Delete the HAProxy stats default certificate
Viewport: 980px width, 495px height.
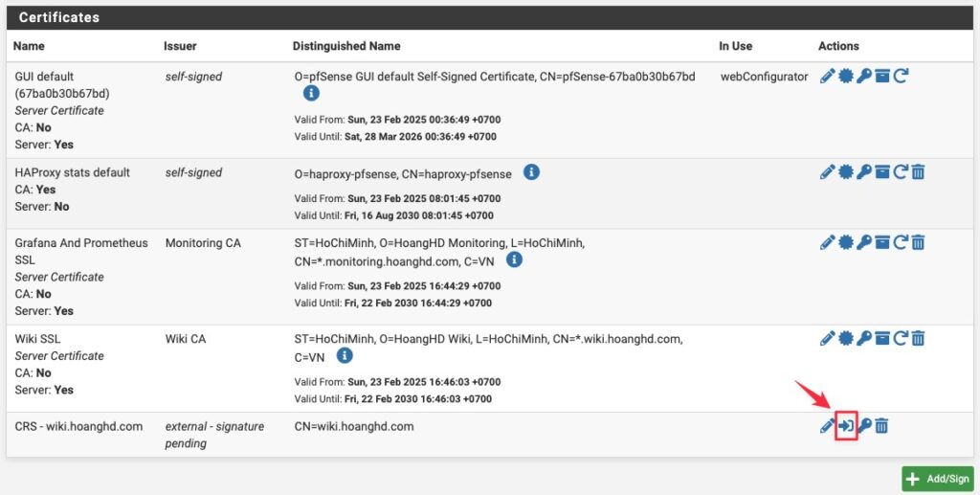[x=918, y=172]
